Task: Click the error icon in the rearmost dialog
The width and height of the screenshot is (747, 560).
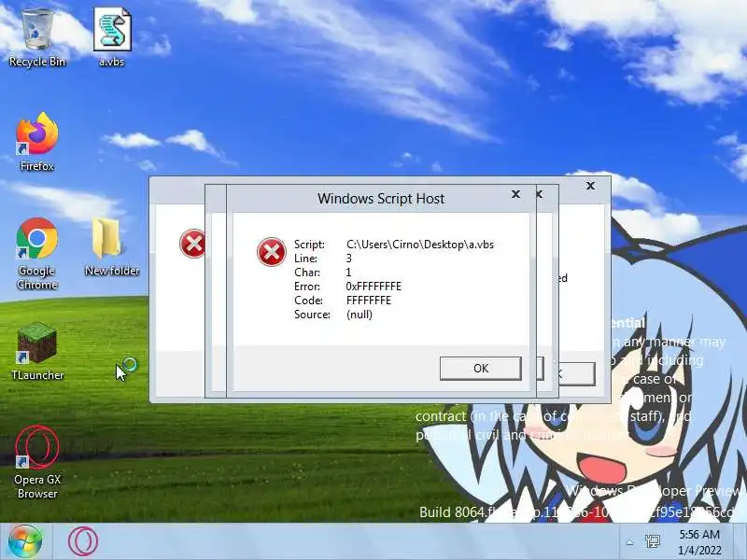Action: click(192, 244)
